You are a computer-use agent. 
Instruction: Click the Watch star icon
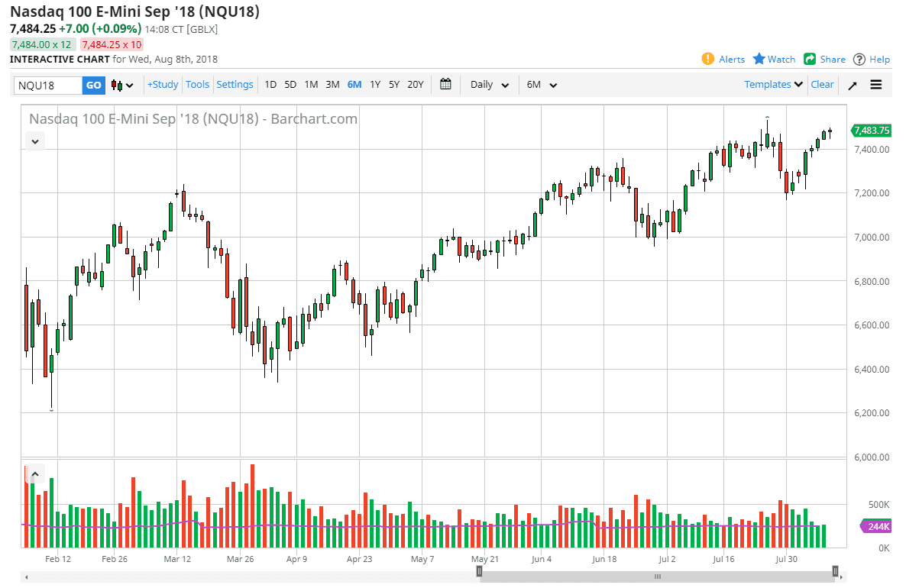(x=759, y=59)
